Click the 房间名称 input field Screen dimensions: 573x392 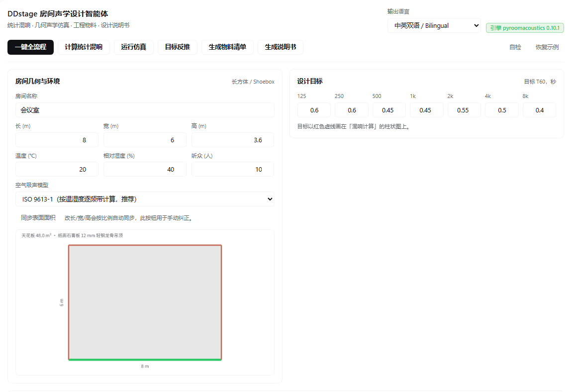tap(145, 110)
